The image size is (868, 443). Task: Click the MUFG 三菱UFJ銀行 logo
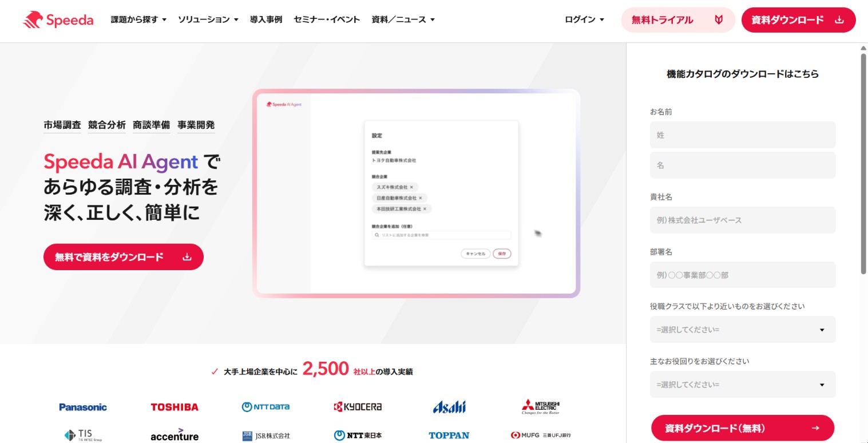pyautogui.click(x=541, y=436)
